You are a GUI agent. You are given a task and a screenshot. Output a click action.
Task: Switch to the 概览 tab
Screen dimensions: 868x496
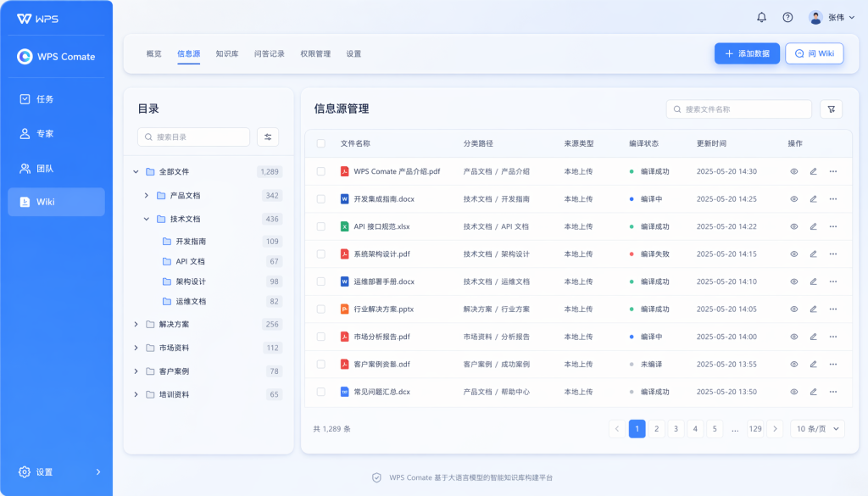pyautogui.click(x=154, y=53)
